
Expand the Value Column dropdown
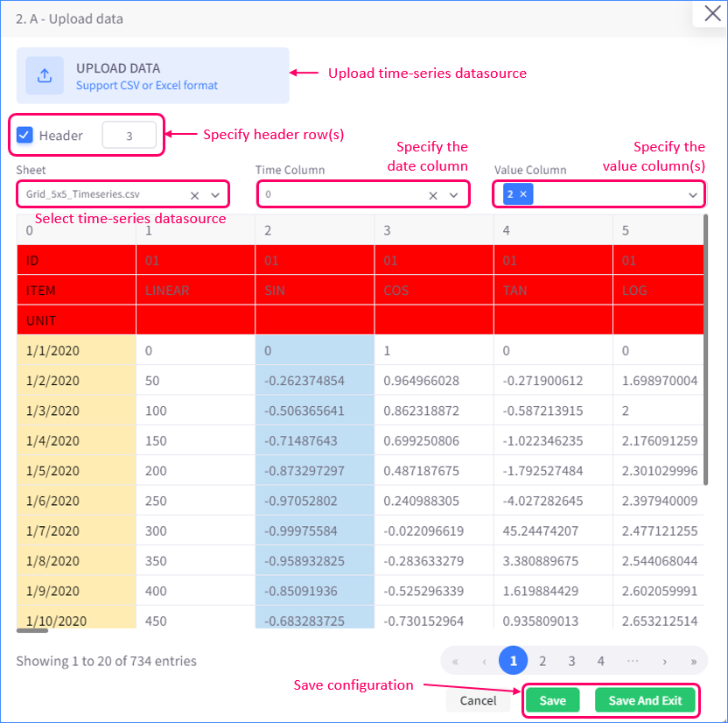tap(692, 195)
